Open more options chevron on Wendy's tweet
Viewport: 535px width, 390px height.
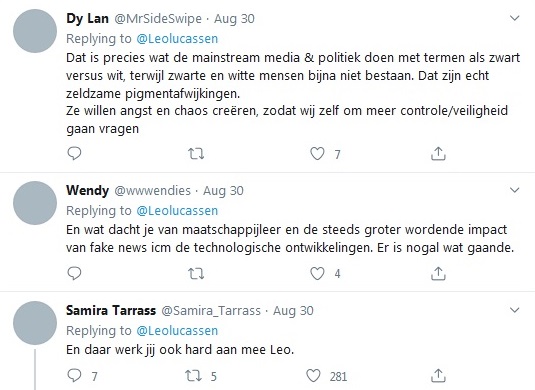pyautogui.click(x=514, y=190)
